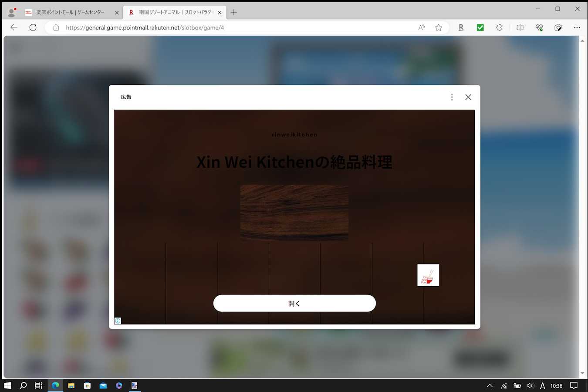Open Edge Settings and more menu
The image size is (588, 392).
click(x=577, y=27)
